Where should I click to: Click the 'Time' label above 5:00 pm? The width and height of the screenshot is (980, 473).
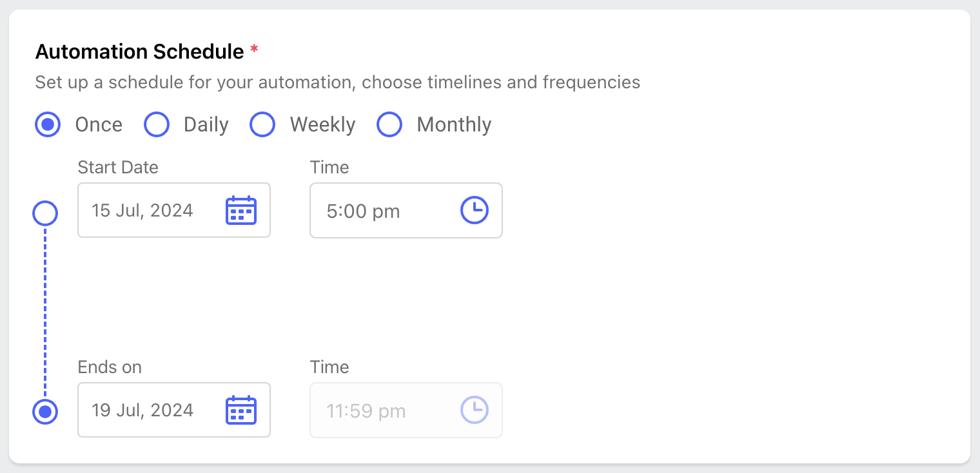[329, 168]
